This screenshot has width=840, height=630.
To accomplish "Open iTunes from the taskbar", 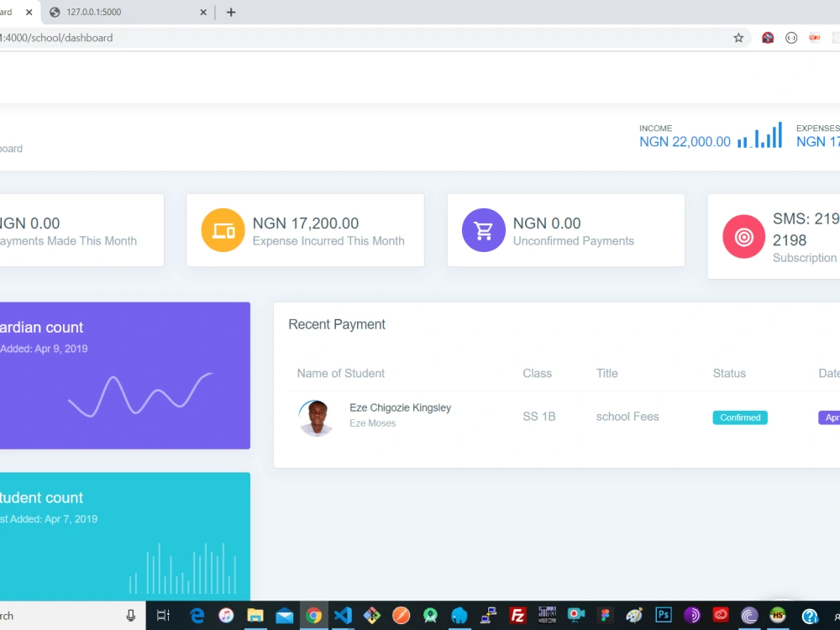I will (x=226, y=616).
